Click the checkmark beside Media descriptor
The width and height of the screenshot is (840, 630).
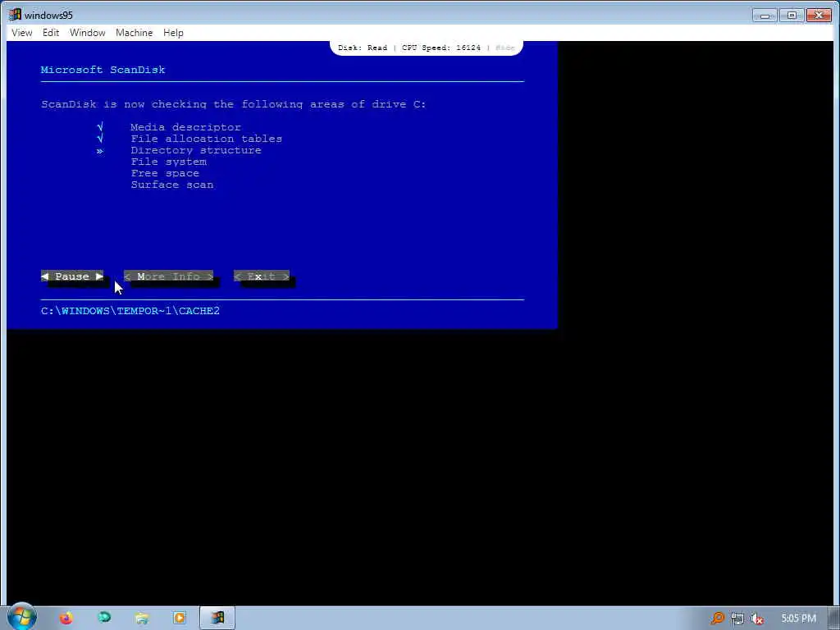point(99,127)
